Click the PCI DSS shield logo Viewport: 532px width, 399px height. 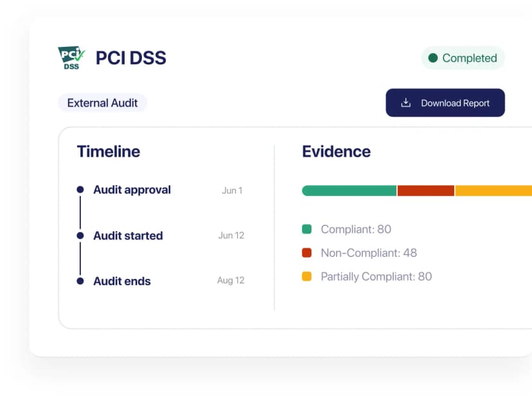pos(71,58)
